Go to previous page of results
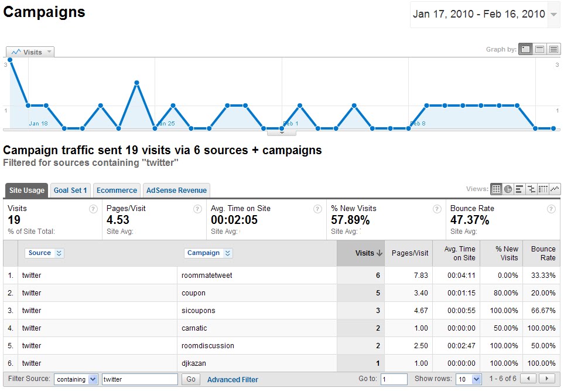The image size is (588, 391). click(528, 379)
